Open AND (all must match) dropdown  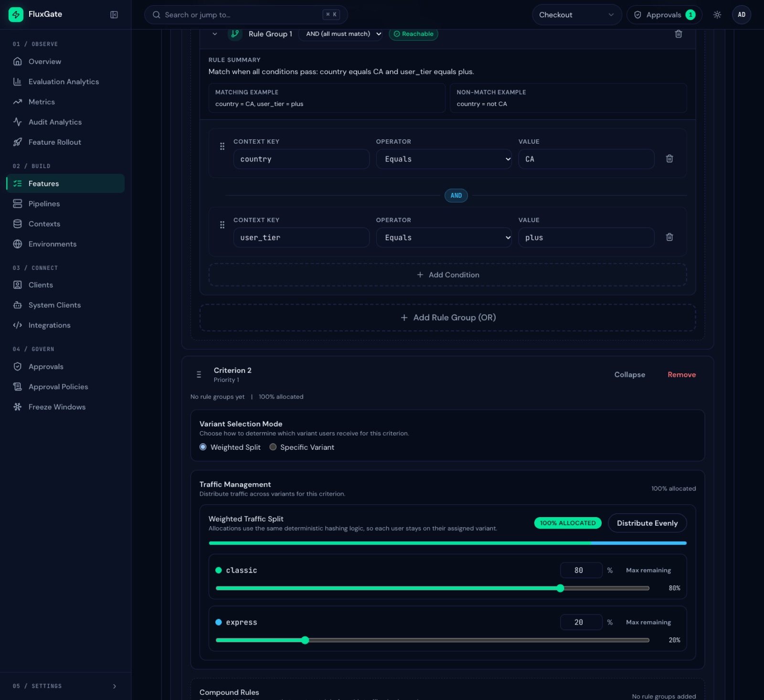tap(340, 34)
